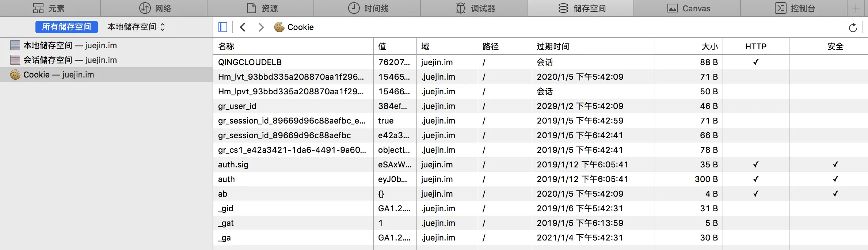Click the Cookie icon in the path bar

[x=279, y=27]
